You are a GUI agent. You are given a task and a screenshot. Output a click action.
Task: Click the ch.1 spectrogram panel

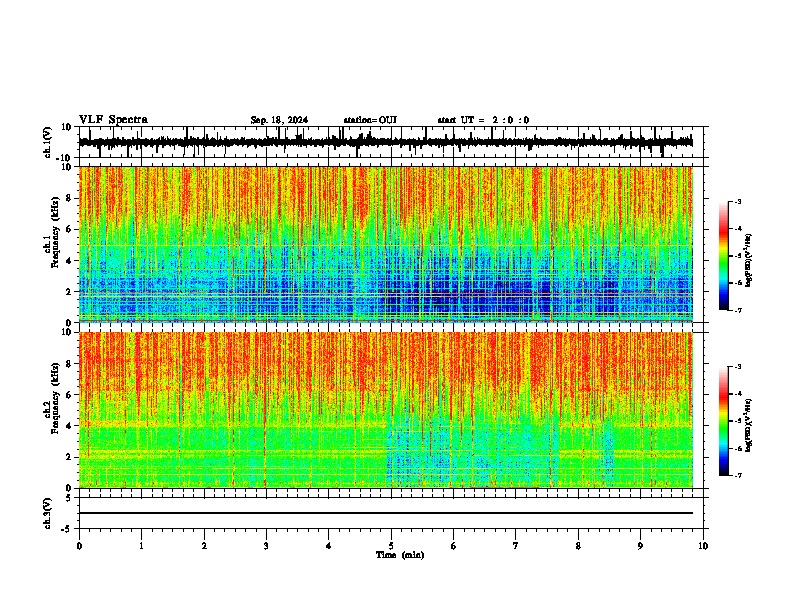390,244
